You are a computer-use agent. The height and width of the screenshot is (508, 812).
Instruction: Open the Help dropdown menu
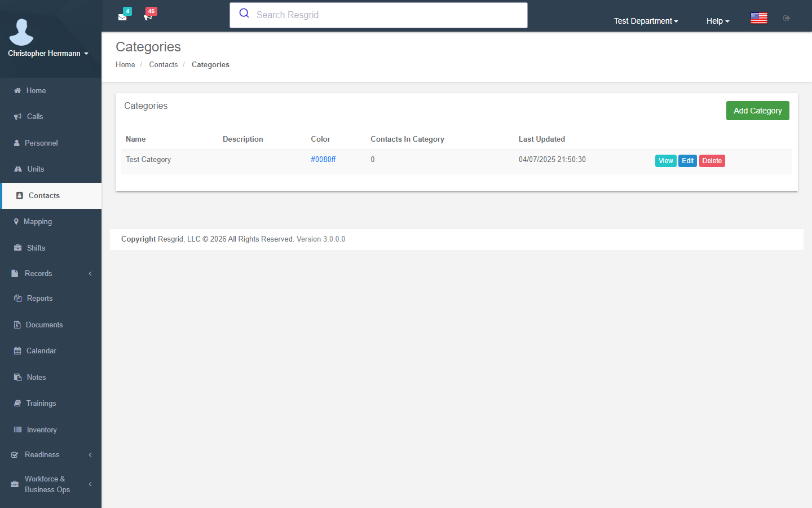[718, 21]
